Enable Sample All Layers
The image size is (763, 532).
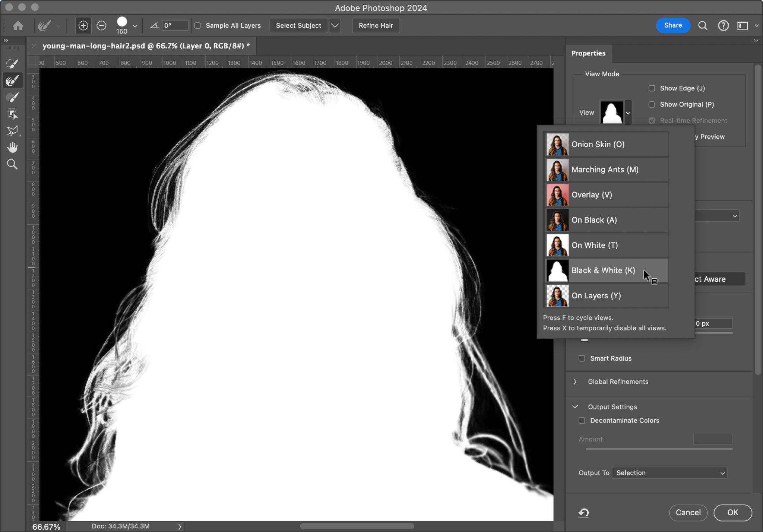click(198, 25)
